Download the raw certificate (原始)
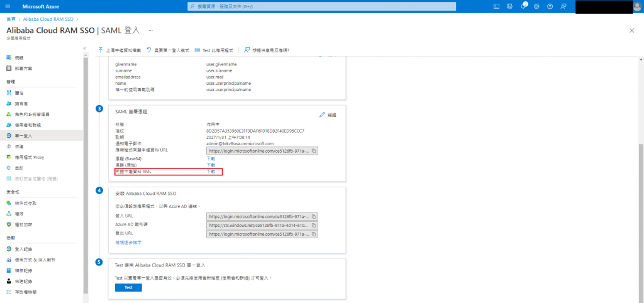 pos(211,165)
